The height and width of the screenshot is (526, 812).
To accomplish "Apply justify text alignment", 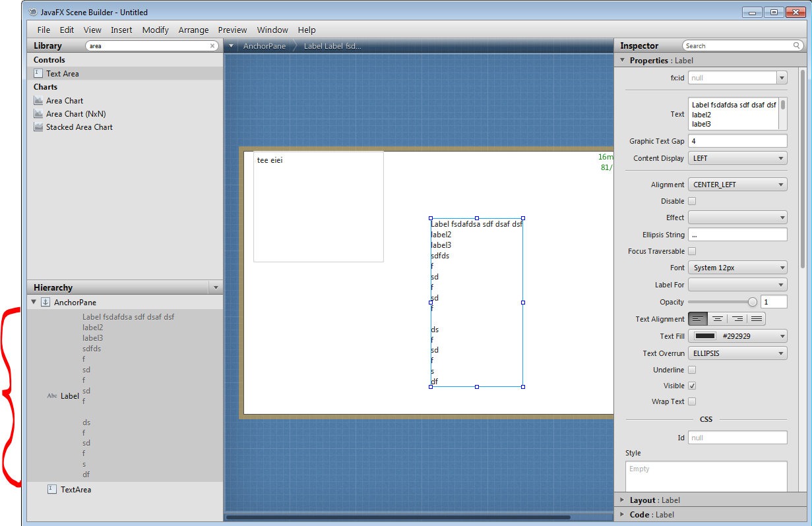I will pos(757,319).
